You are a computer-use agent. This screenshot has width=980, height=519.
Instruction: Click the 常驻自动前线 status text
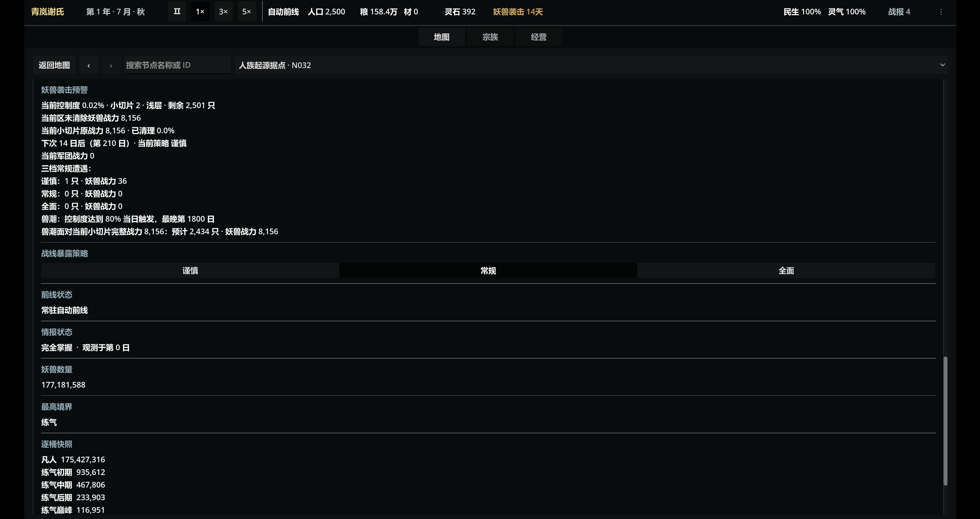64,310
